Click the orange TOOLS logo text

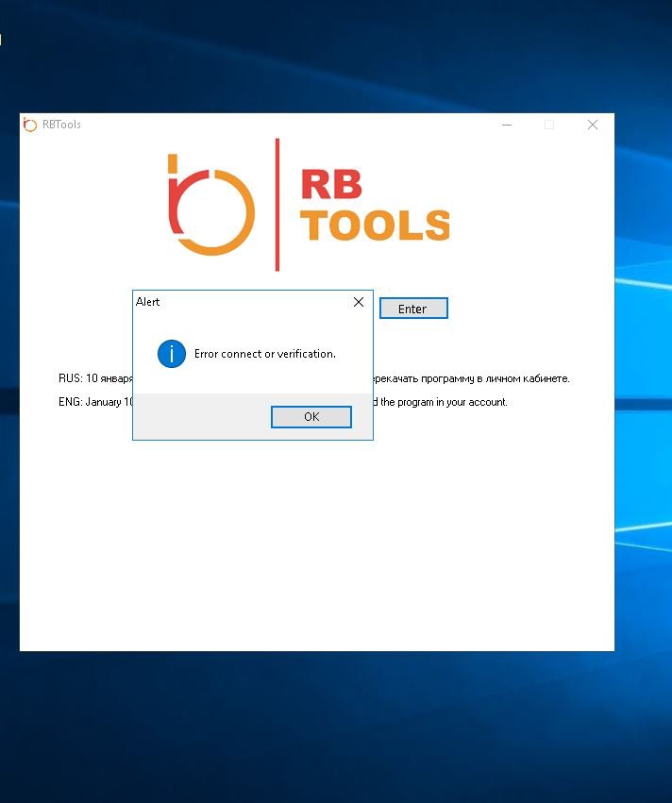pyautogui.click(x=376, y=226)
